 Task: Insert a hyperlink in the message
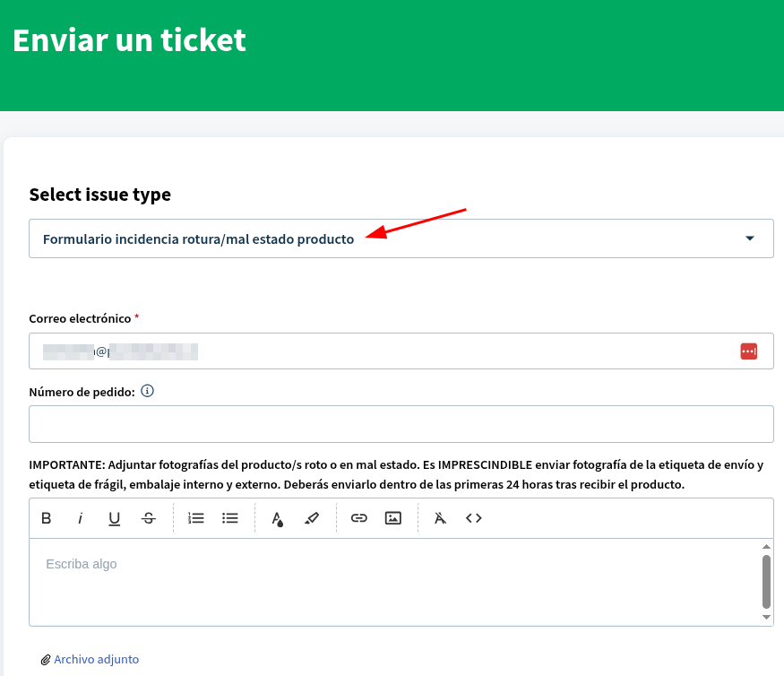[x=359, y=518]
